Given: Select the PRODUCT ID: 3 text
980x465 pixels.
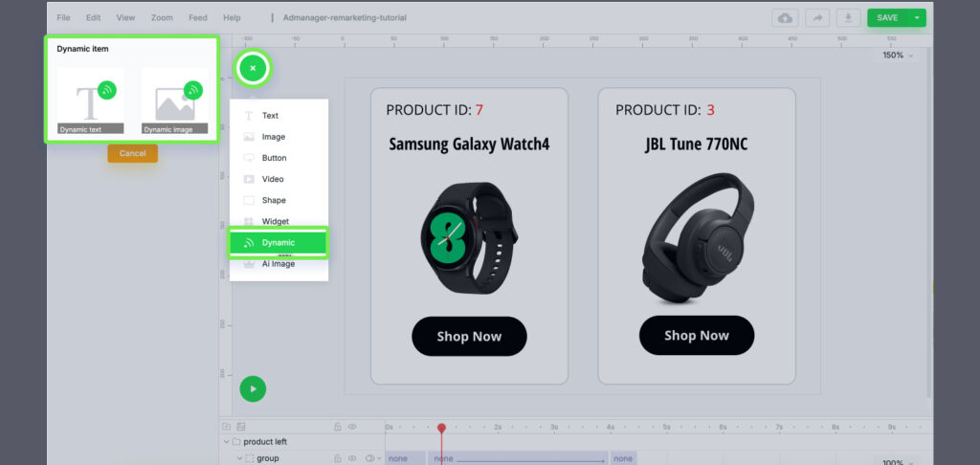Looking at the screenshot, I should tap(665, 110).
